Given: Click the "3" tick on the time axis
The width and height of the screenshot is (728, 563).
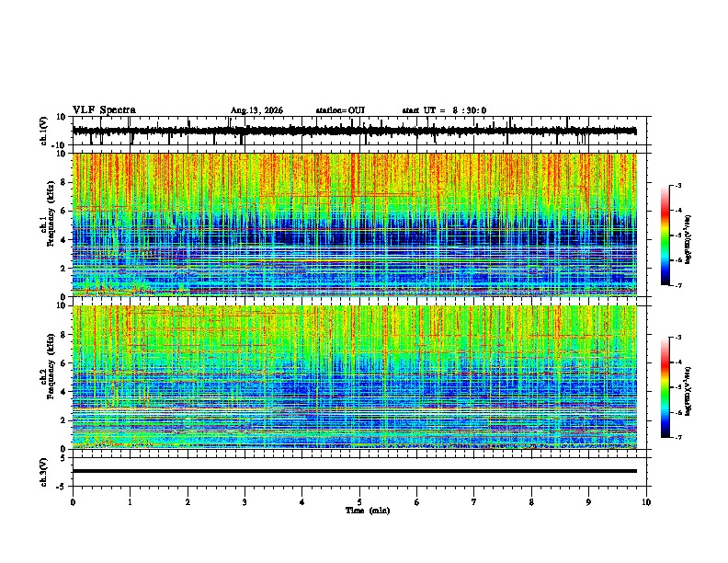Looking at the screenshot, I should (x=245, y=502).
